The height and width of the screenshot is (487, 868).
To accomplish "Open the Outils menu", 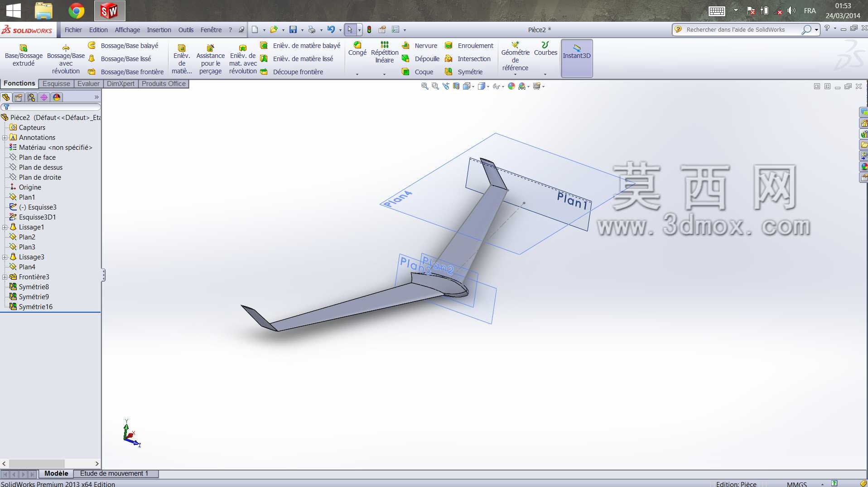I will tap(186, 30).
